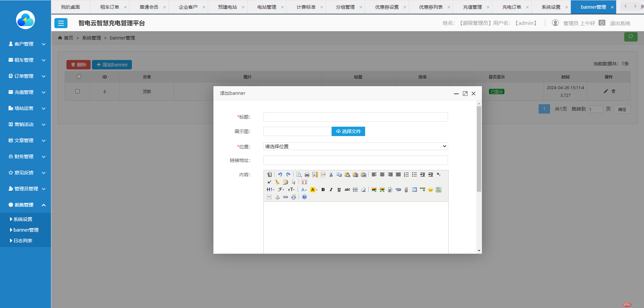Viewport: 644px width, 308px height.
Task: Open 日志列表 in the sidebar
Action: click(x=23, y=241)
